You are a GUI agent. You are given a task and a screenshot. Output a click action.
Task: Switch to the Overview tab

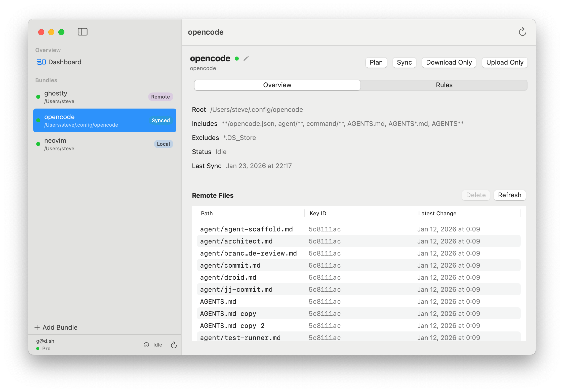277,85
